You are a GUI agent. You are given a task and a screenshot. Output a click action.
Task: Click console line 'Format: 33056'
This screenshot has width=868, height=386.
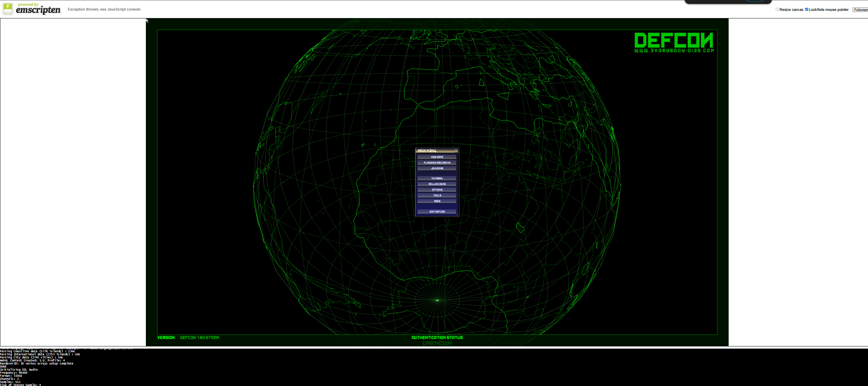click(11, 376)
